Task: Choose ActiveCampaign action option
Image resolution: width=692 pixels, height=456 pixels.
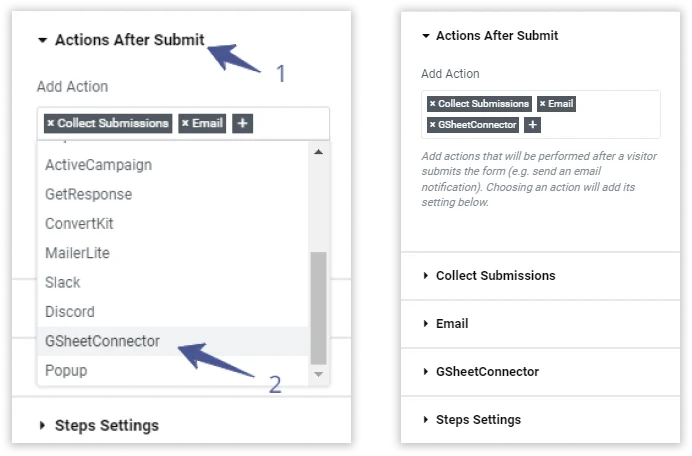Action: tap(98, 164)
